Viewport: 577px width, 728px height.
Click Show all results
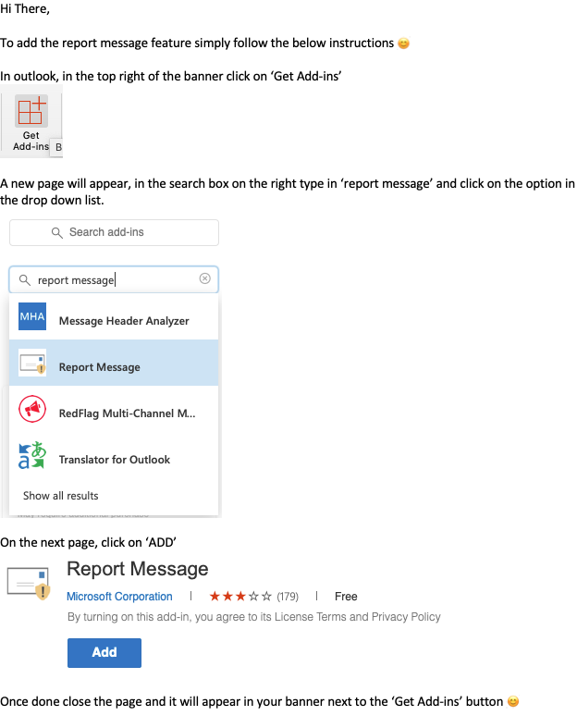(x=61, y=496)
